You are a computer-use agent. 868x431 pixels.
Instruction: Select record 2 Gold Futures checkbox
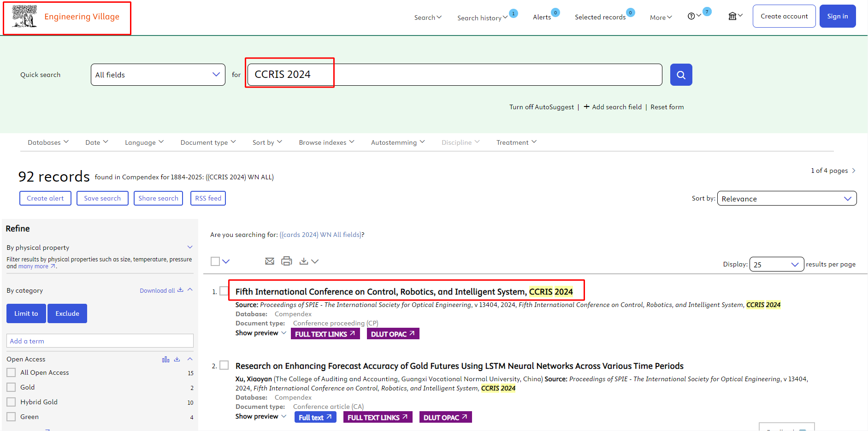pyautogui.click(x=224, y=365)
